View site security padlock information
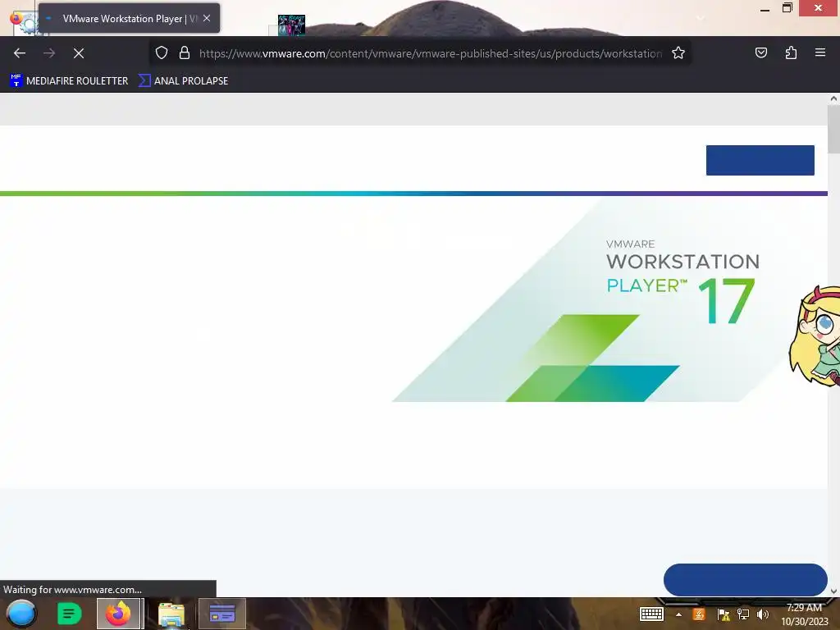 pos(185,53)
